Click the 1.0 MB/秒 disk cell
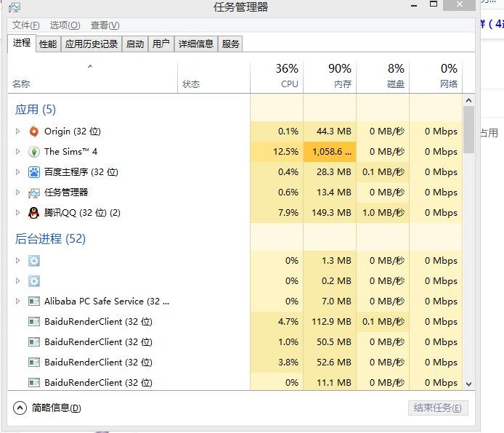The height and width of the screenshot is (433, 504). click(x=383, y=213)
